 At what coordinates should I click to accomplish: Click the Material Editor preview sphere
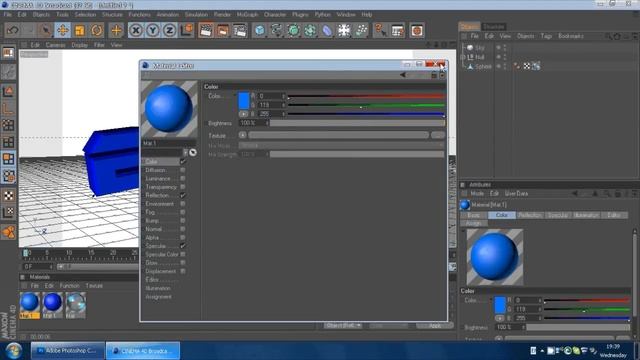click(x=169, y=109)
